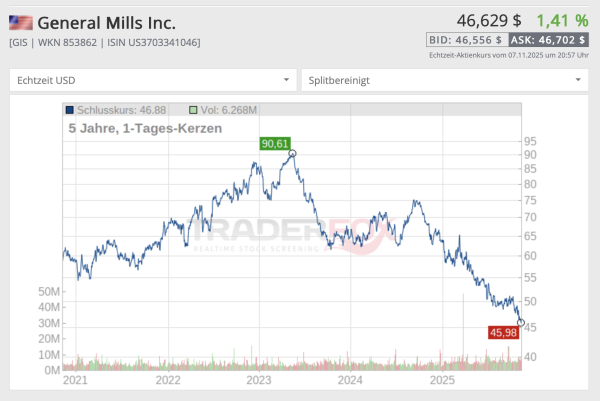Click the US flag icon
600x401 pixels.
pyautogui.click(x=21, y=21)
